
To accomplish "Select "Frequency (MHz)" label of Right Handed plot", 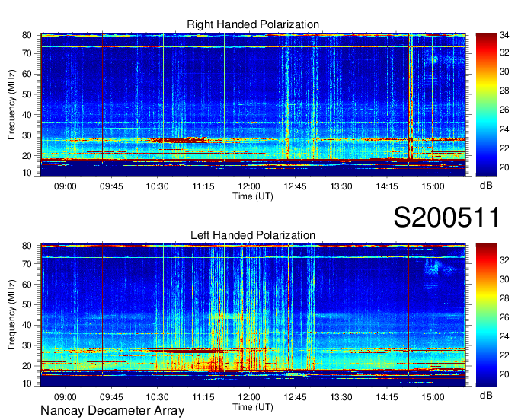I will (x=11, y=104).
